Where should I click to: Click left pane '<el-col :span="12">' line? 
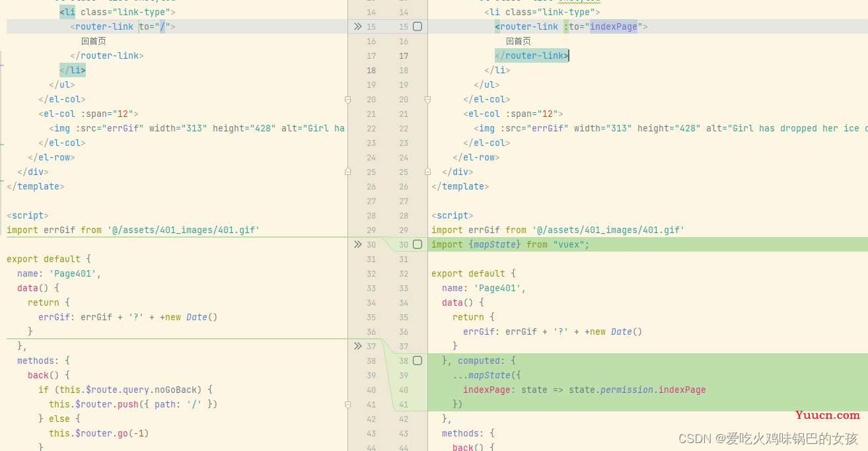tap(89, 114)
